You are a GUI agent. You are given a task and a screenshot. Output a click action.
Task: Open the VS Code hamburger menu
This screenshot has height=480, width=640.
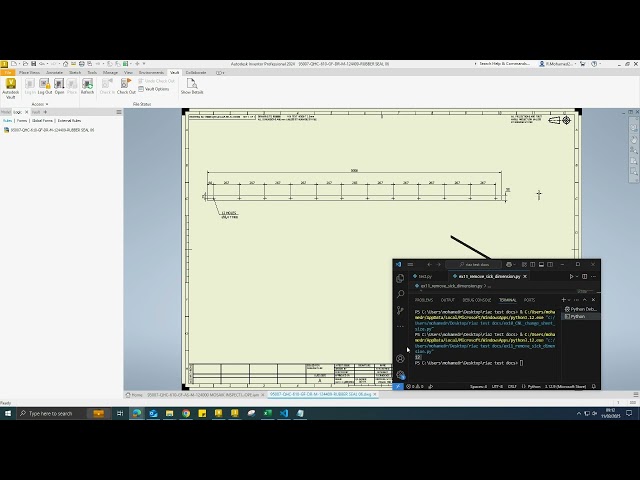(410, 264)
